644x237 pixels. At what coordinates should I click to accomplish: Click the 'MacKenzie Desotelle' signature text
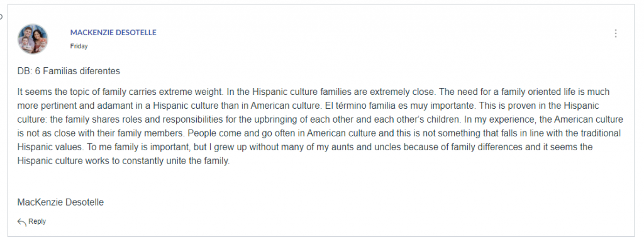click(x=60, y=202)
